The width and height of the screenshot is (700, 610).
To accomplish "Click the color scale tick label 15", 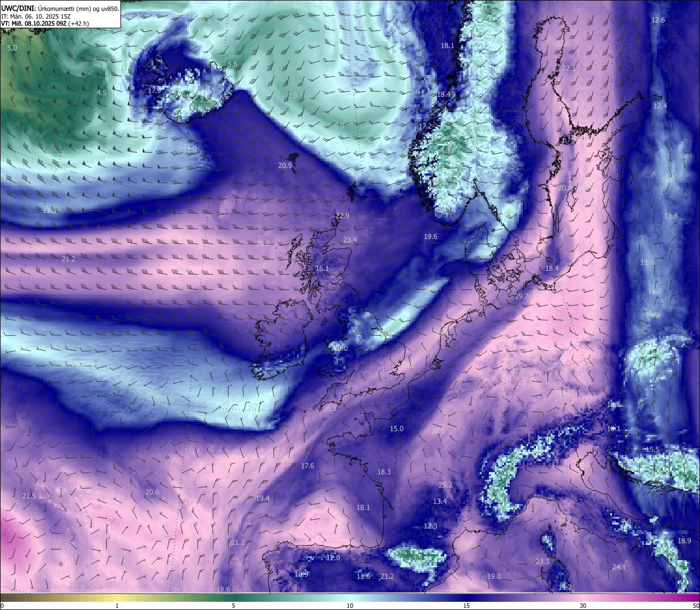I will [x=466, y=606].
